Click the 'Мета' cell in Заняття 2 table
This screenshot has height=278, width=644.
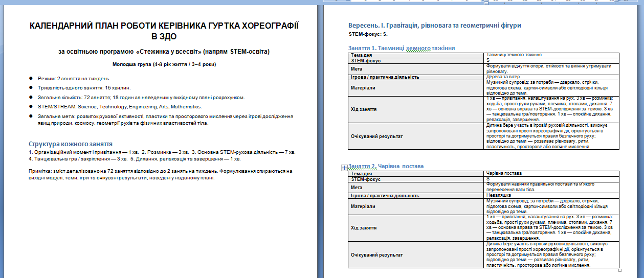point(416,188)
